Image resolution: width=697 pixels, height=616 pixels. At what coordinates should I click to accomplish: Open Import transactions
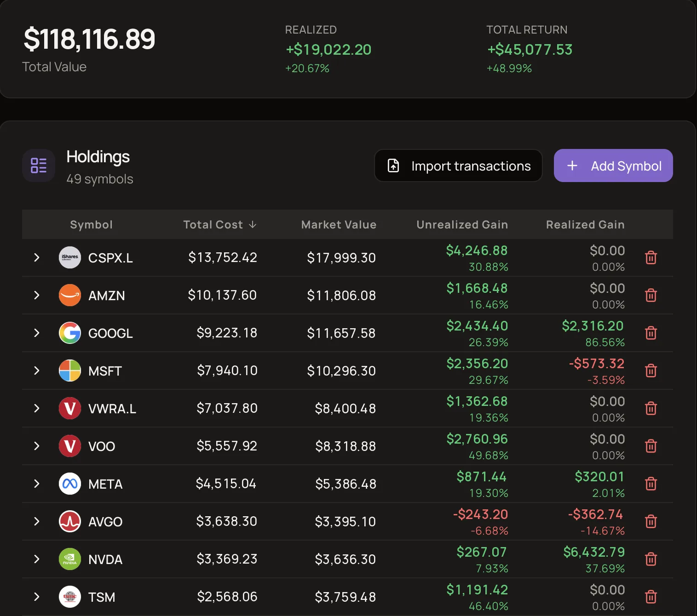458,165
